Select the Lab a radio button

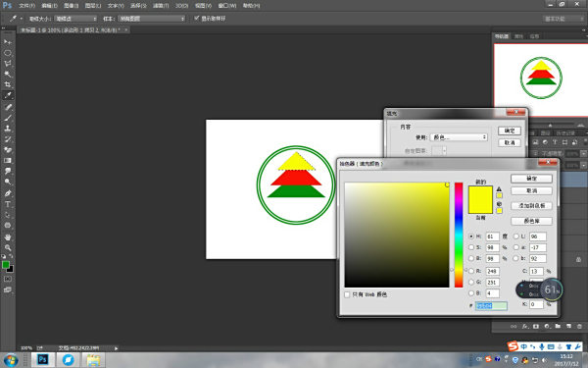[516, 247]
